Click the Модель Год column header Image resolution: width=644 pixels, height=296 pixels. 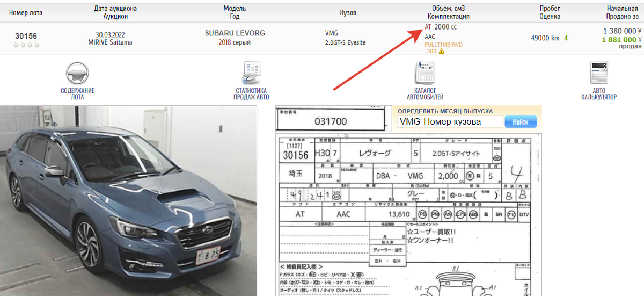pyautogui.click(x=235, y=12)
